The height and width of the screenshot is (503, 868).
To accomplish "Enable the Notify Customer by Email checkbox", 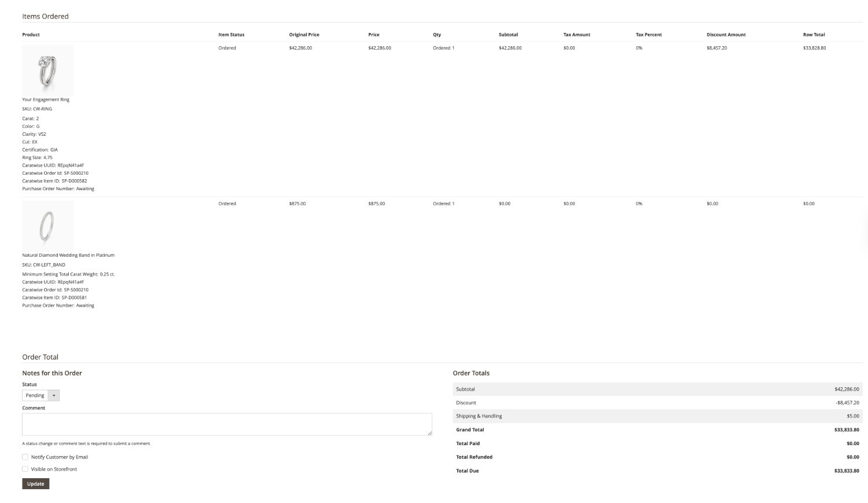I will tap(25, 457).
